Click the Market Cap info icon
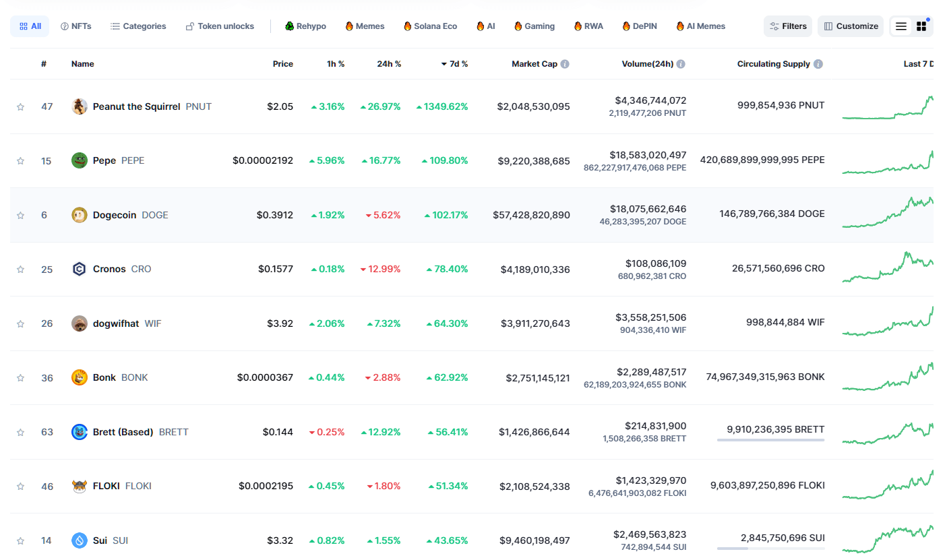The width and height of the screenshot is (947, 560). (x=565, y=64)
